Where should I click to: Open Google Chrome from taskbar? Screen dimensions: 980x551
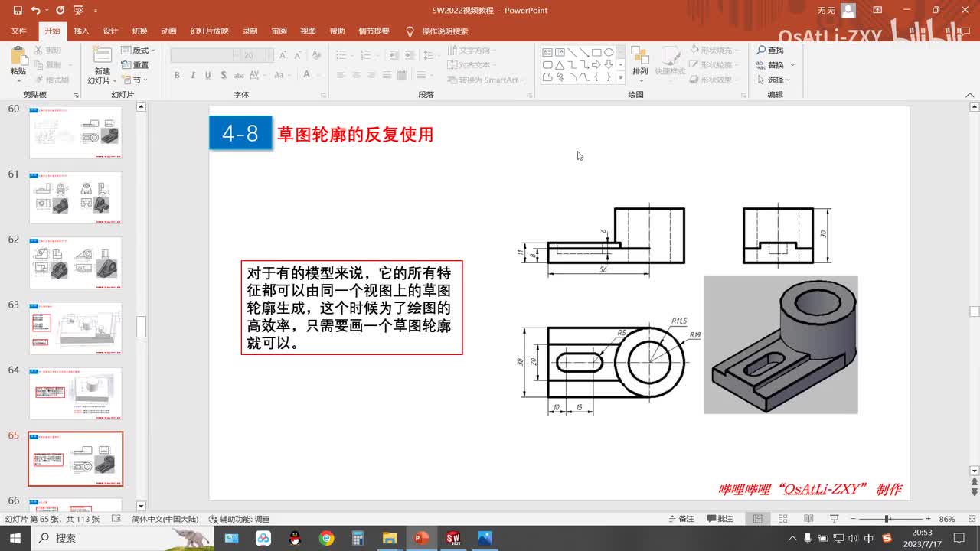click(x=327, y=538)
